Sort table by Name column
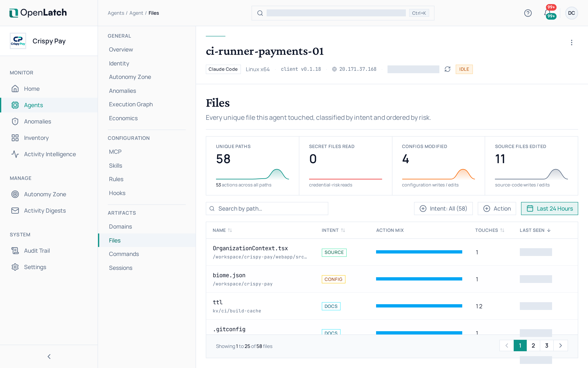 (222, 230)
